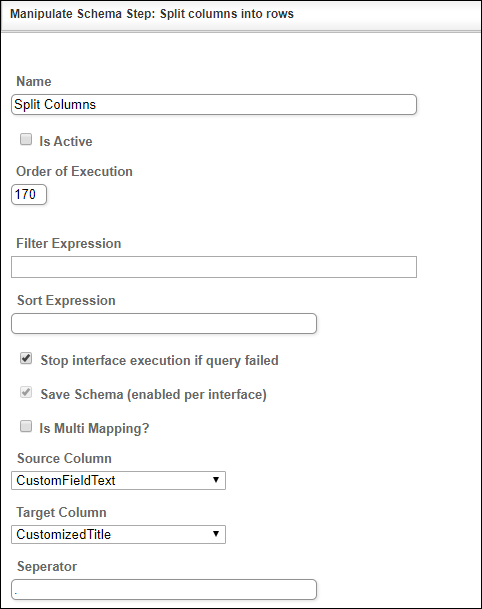Click the Sort Expression text field
This screenshot has height=609, width=482.
tap(164, 324)
